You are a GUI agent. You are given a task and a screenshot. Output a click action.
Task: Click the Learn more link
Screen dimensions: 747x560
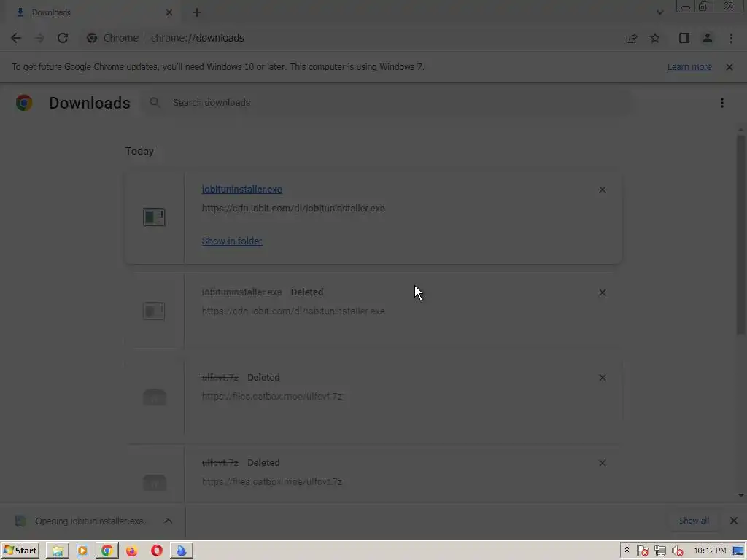(x=689, y=67)
